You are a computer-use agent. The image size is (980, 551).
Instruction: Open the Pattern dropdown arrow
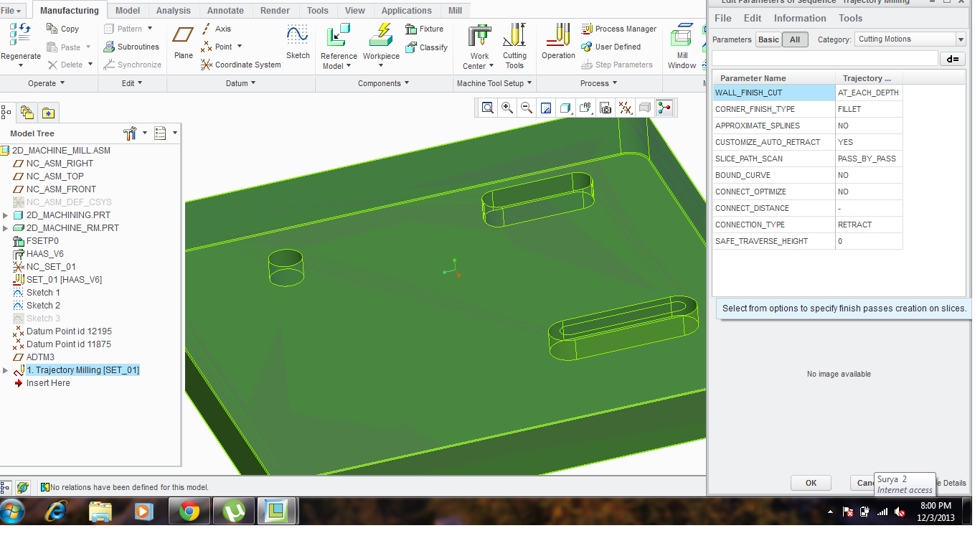(150, 29)
